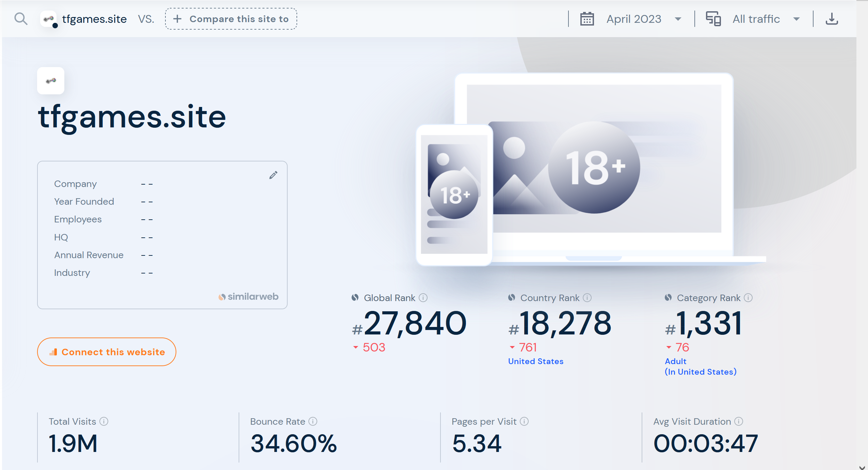Click (In United States) category link
The image size is (868, 470).
701,372
